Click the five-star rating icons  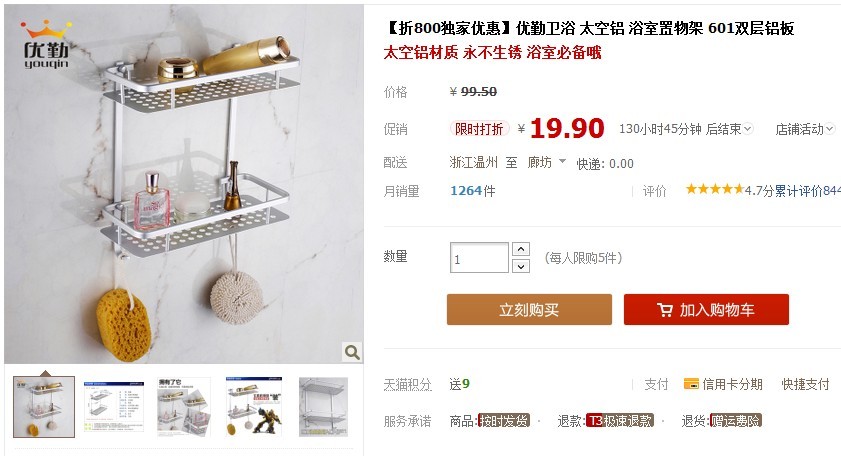click(x=714, y=189)
